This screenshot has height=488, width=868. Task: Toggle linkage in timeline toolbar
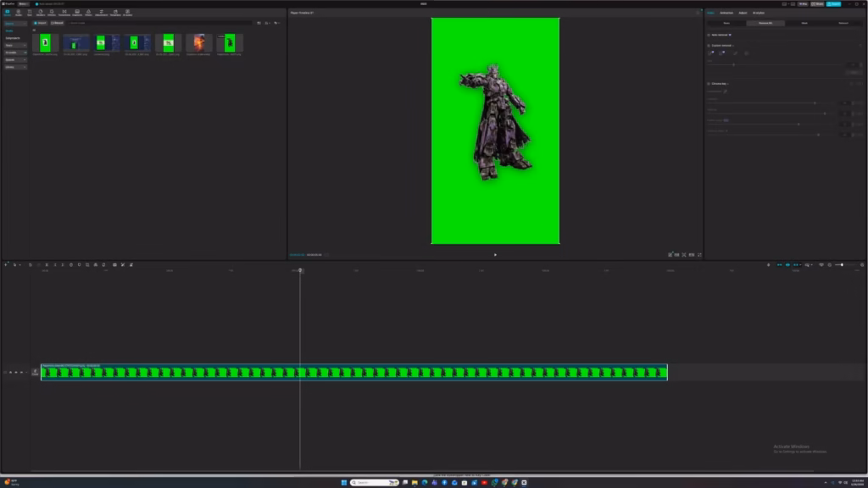pos(796,265)
